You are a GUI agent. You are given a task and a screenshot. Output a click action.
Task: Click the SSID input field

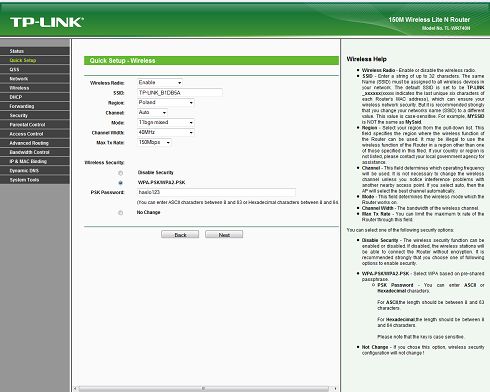point(180,92)
